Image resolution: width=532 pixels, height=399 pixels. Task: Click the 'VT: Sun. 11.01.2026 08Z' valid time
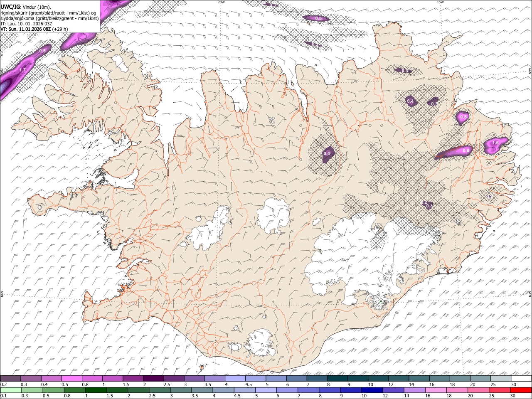tap(25, 29)
